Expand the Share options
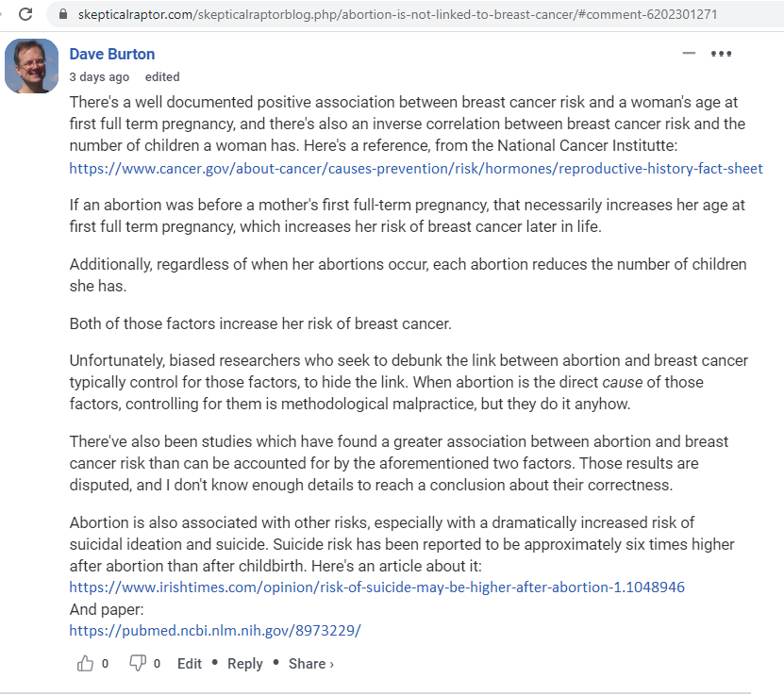Image resolution: width=784 pixels, height=695 pixels. 310,664
